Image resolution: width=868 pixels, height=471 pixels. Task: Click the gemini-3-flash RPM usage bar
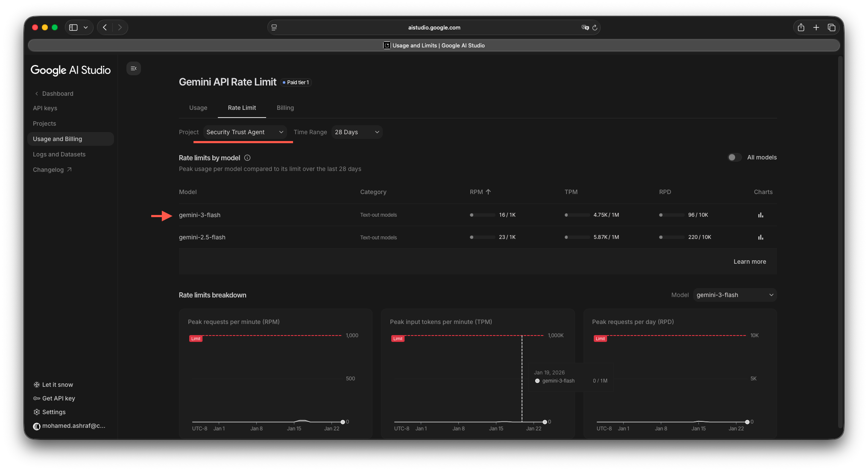(x=483, y=215)
